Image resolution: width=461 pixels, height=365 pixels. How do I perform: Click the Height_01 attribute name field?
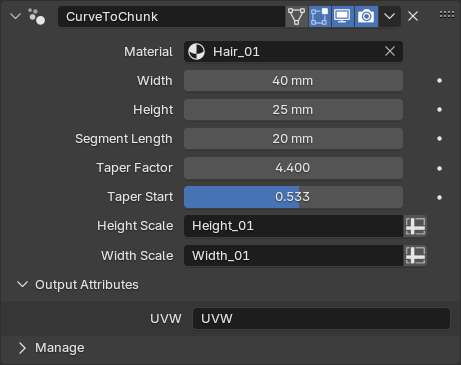click(293, 226)
